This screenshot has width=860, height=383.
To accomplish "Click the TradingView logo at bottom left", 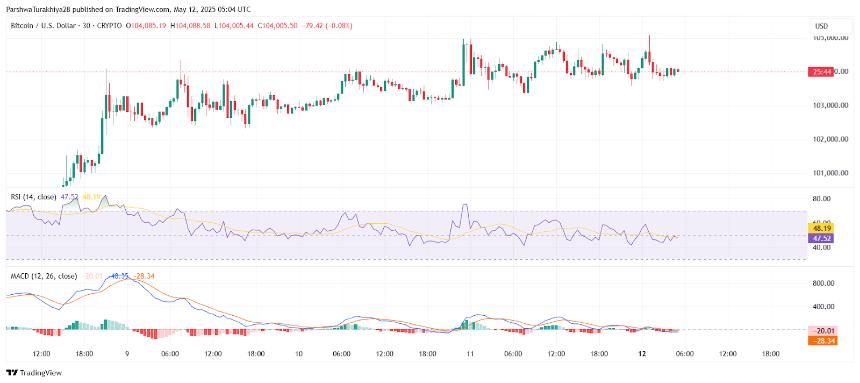I will [34, 373].
